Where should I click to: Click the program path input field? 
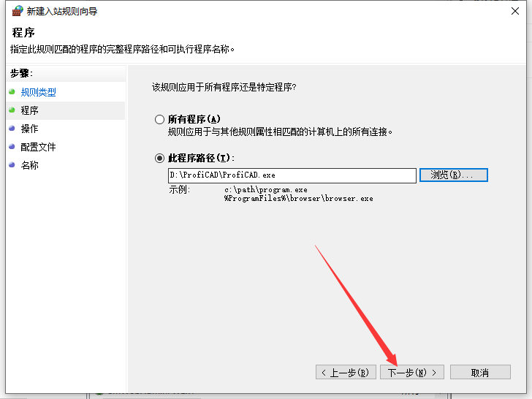(x=292, y=175)
